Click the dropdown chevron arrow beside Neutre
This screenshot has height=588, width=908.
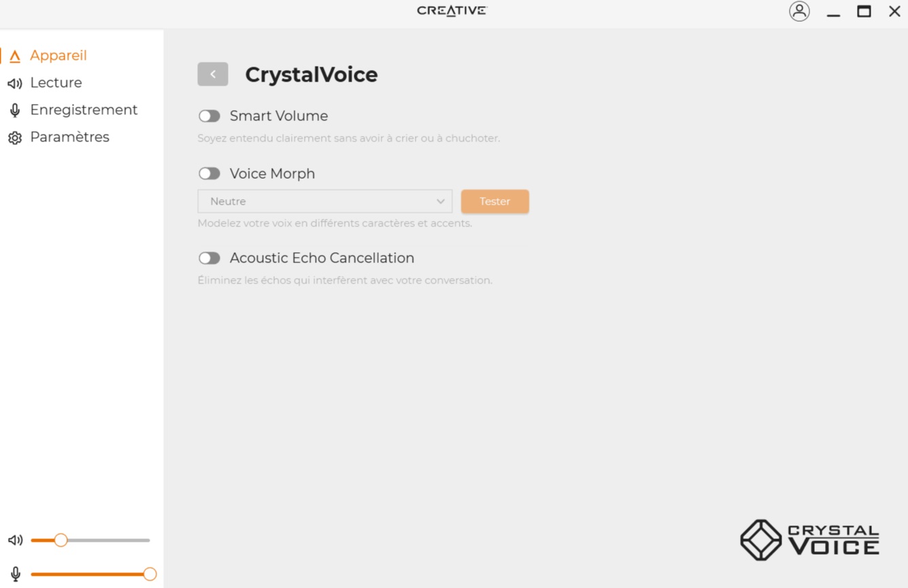click(441, 201)
